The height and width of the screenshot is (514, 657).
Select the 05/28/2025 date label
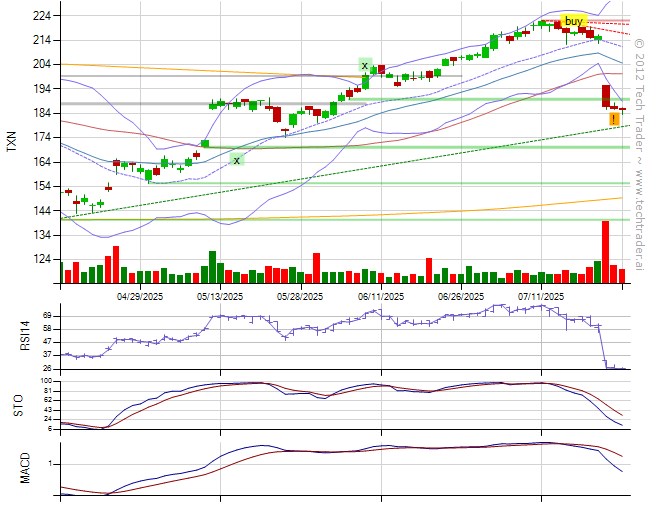[x=300, y=297]
